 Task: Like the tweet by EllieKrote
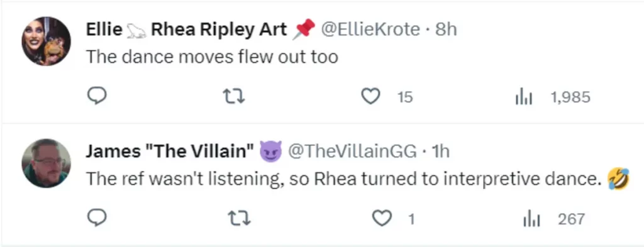(370, 97)
